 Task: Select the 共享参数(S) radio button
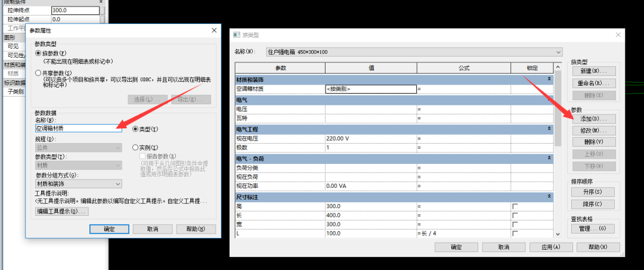[x=39, y=73]
